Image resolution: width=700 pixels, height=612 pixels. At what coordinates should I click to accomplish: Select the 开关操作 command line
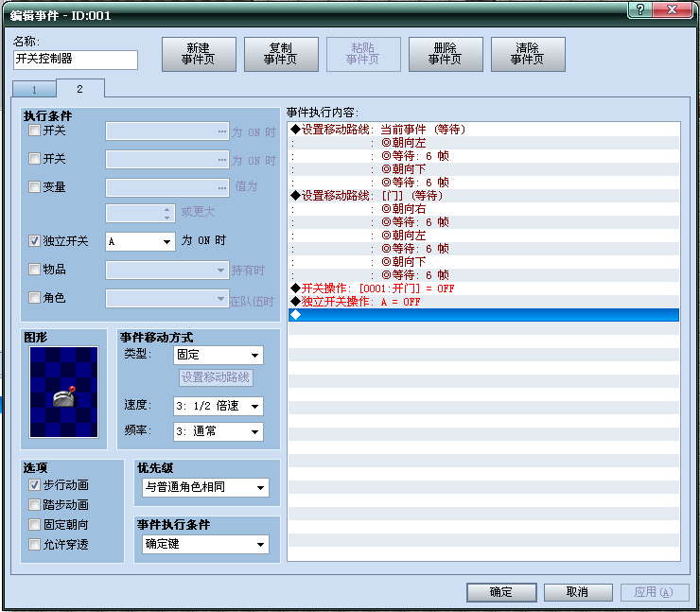pyautogui.click(x=378, y=289)
